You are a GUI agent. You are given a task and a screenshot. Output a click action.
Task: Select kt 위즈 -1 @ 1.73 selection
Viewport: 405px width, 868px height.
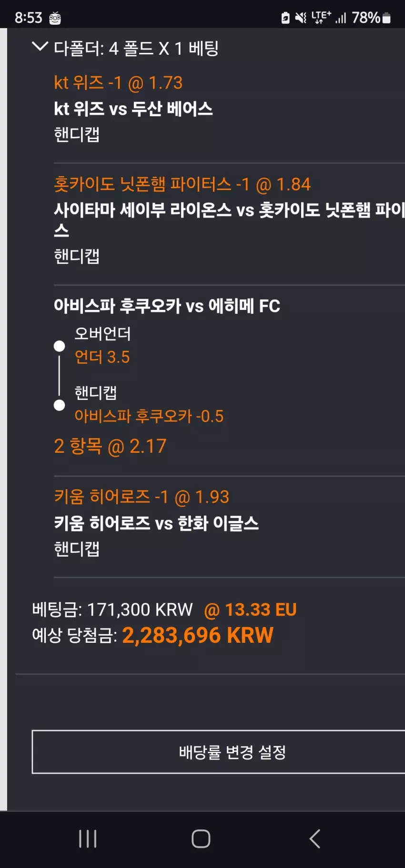click(118, 83)
